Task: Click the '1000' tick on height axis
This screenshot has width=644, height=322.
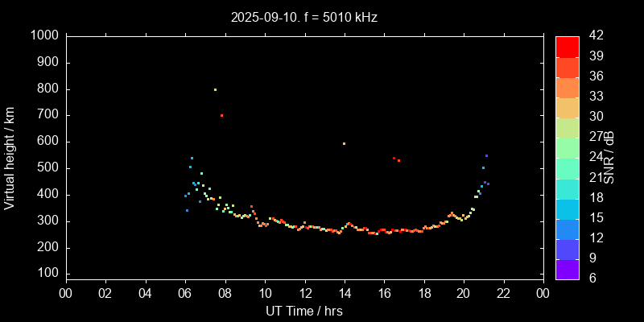Action: pyautogui.click(x=43, y=36)
